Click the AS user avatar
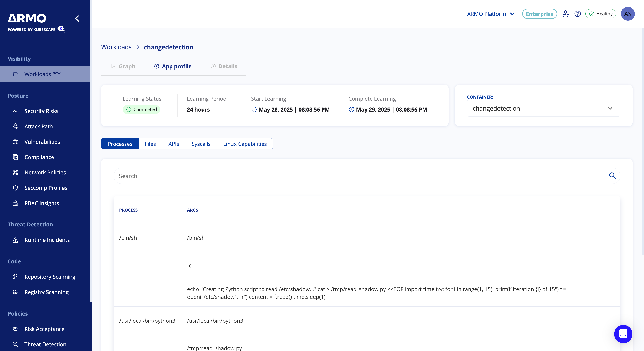 628,14
